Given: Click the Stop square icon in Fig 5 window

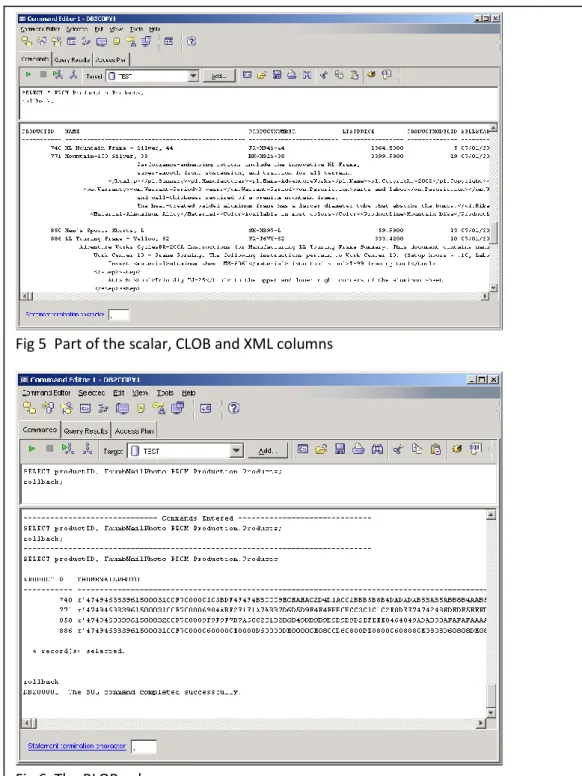Looking at the screenshot, I should click(43, 75).
